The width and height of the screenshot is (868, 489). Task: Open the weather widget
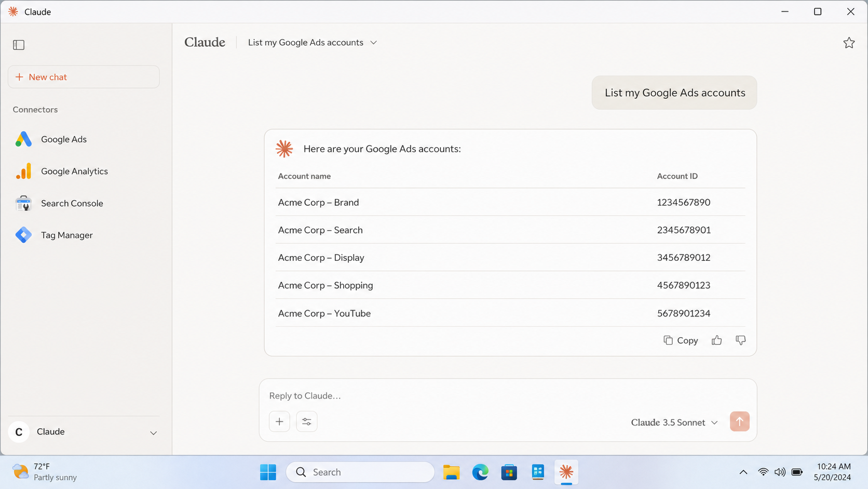pyautogui.click(x=45, y=472)
